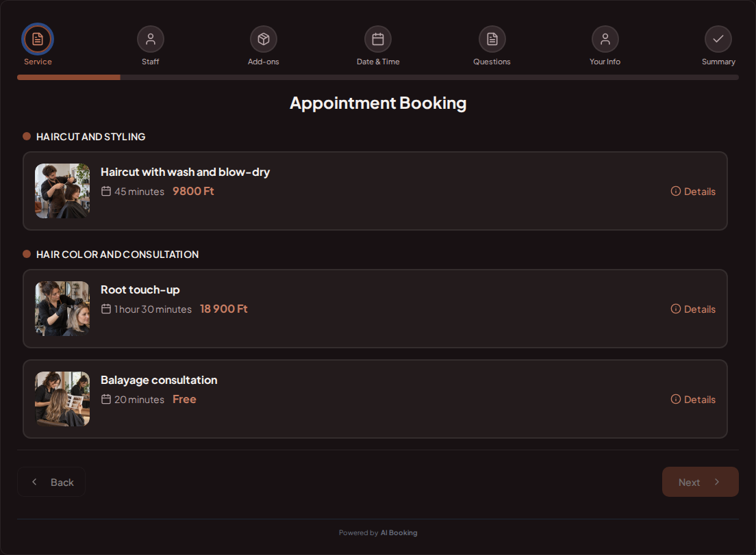Click the 20 minutes duration text

click(139, 400)
